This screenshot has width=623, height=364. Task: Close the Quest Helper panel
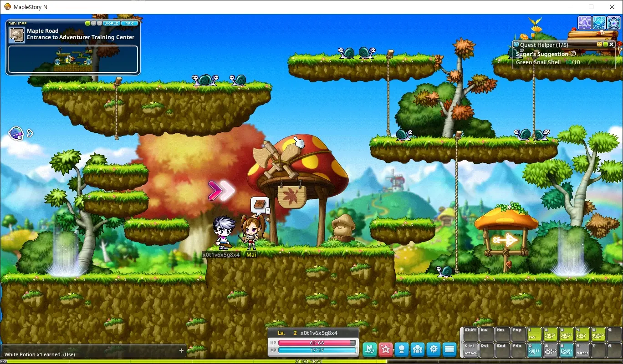click(x=612, y=45)
